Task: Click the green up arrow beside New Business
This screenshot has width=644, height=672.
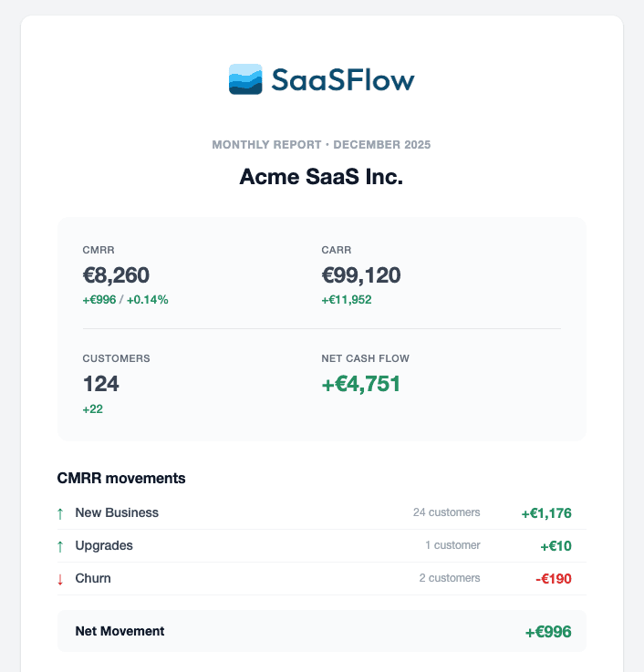Action: [60, 513]
